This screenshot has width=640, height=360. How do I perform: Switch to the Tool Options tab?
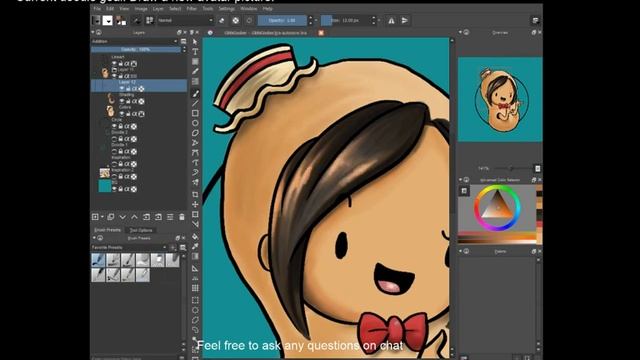[x=141, y=230]
